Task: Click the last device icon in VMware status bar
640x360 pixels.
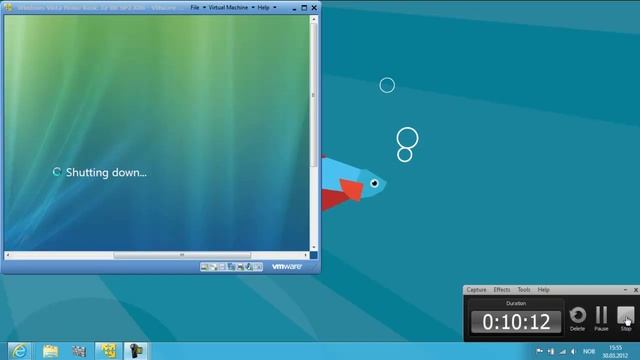Action: pyautogui.click(x=258, y=267)
